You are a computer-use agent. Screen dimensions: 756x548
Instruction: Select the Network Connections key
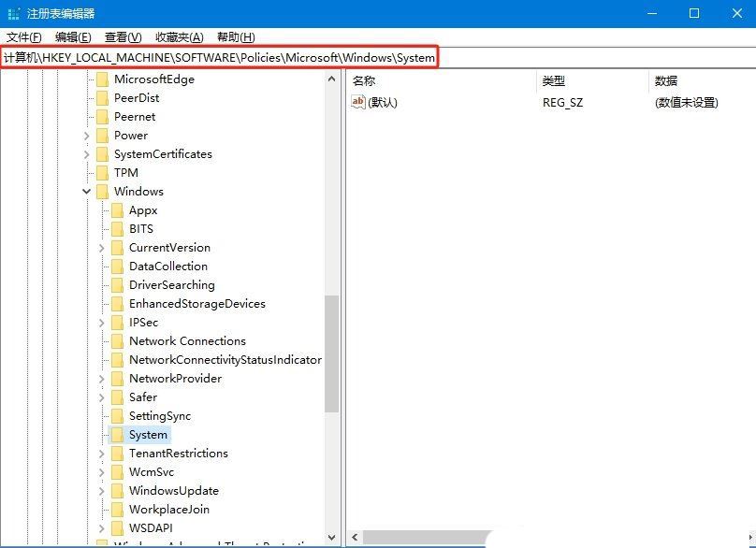coord(187,341)
